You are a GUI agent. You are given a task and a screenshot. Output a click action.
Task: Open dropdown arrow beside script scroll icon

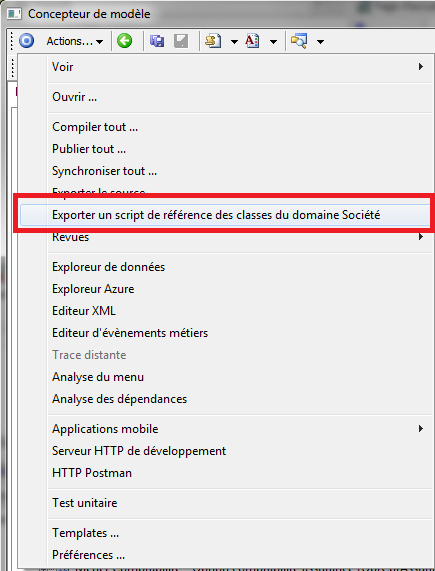coord(234,42)
